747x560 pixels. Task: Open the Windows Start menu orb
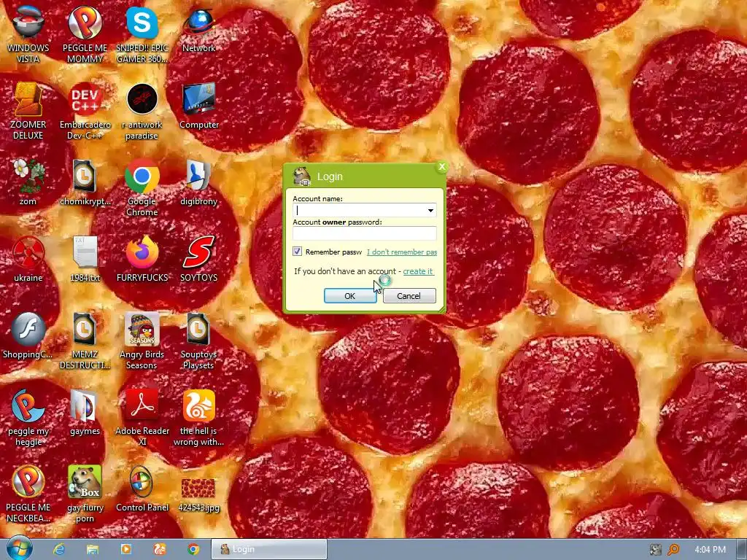19,549
